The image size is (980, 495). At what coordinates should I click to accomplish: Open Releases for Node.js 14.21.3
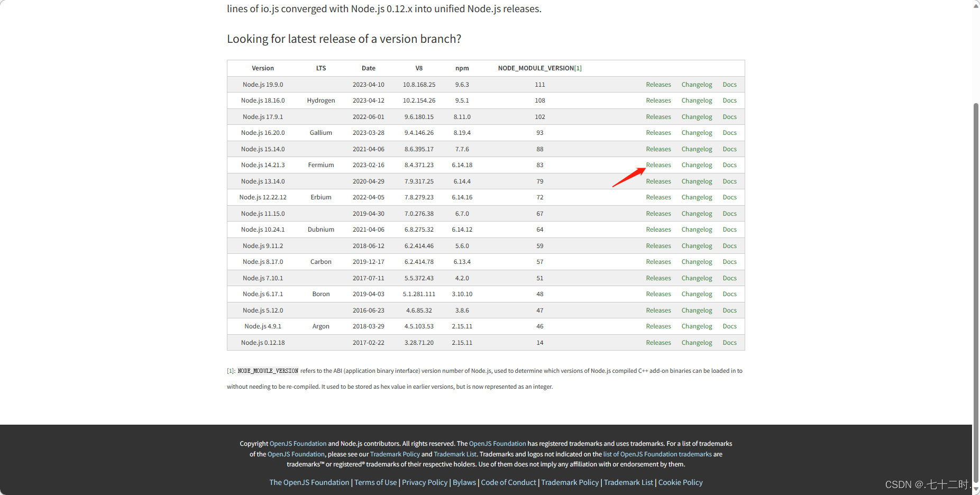coord(658,165)
